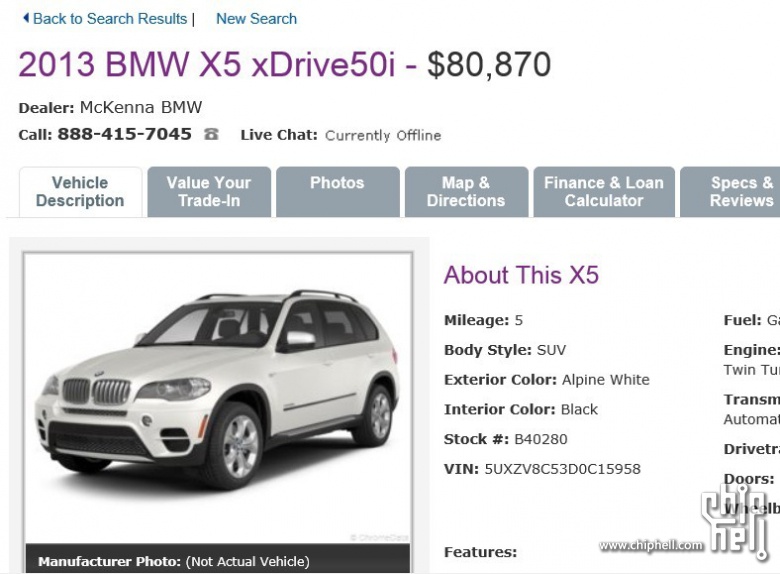Click the Back to Search Results arrow icon
The width and height of the screenshot is (780, 574).
[26, 18]
